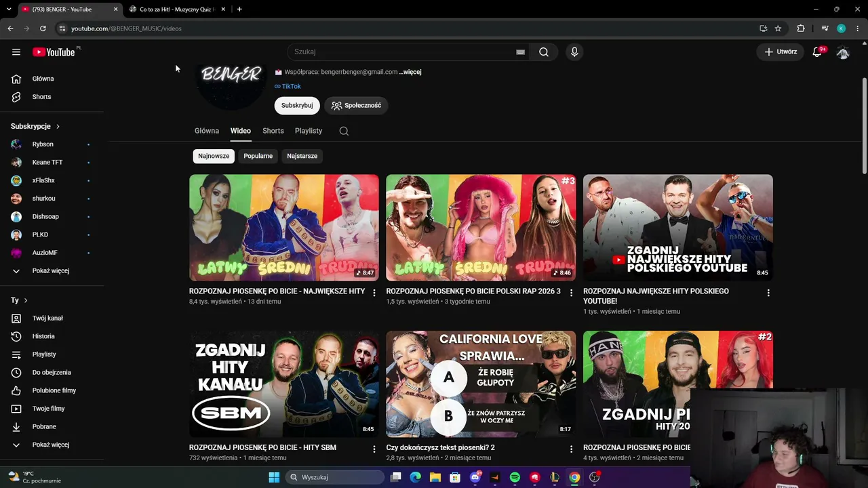Expand the Ty section arrow

click(x=26, y=300)
